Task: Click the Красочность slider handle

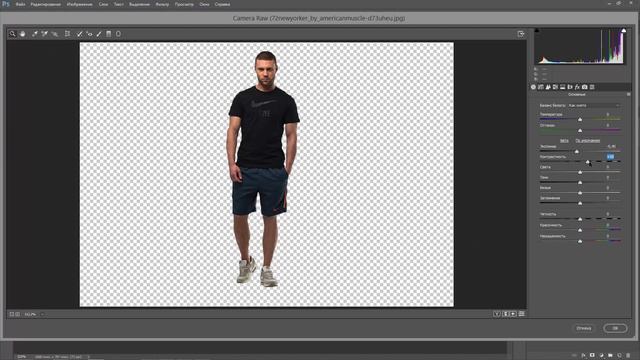Action: pyautogui.click(x=580, y=230)
